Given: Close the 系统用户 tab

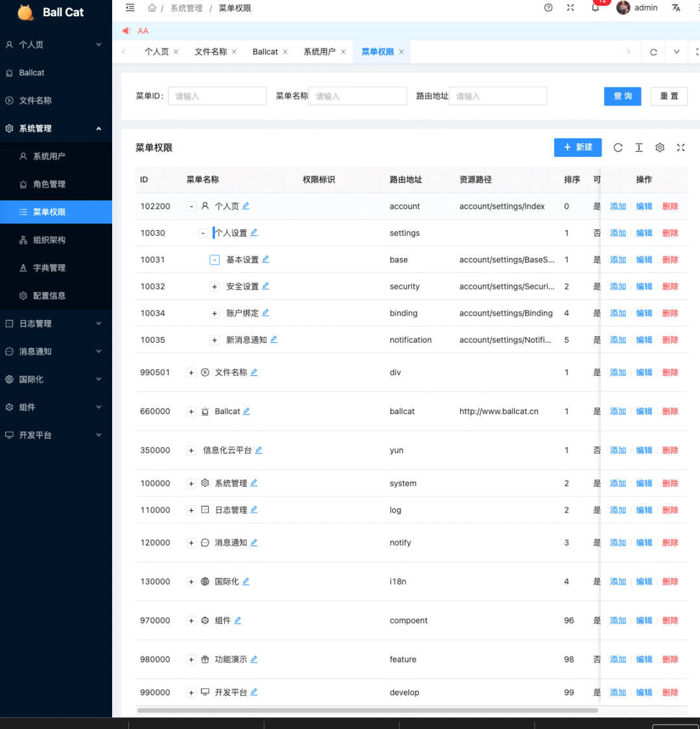Looking at the screenshot, I should pos(344,52).
